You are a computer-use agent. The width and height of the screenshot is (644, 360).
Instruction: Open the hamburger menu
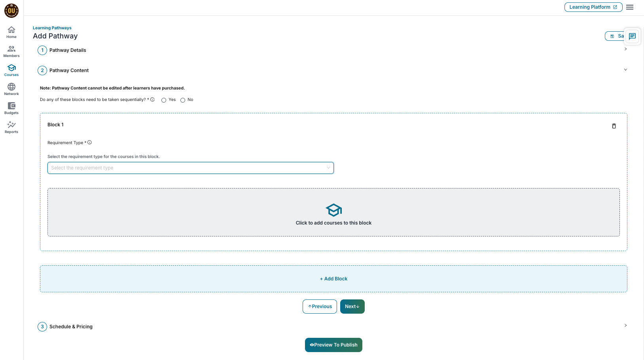tap(630, 7)
